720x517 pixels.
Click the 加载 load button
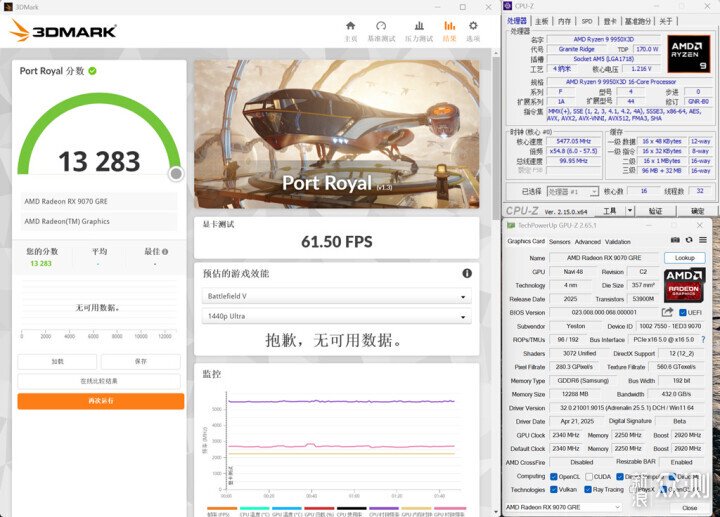coord(57,361)
